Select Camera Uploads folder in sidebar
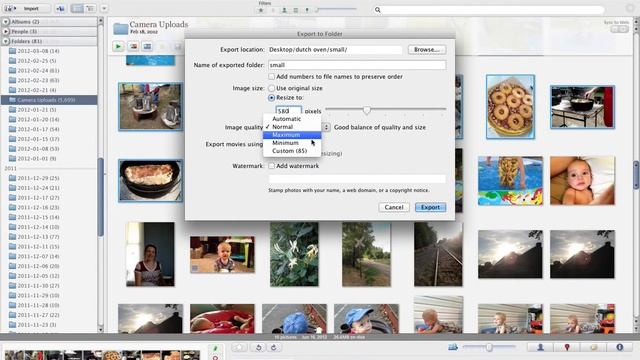Viewport: 640px width, 360px height. 49,100
